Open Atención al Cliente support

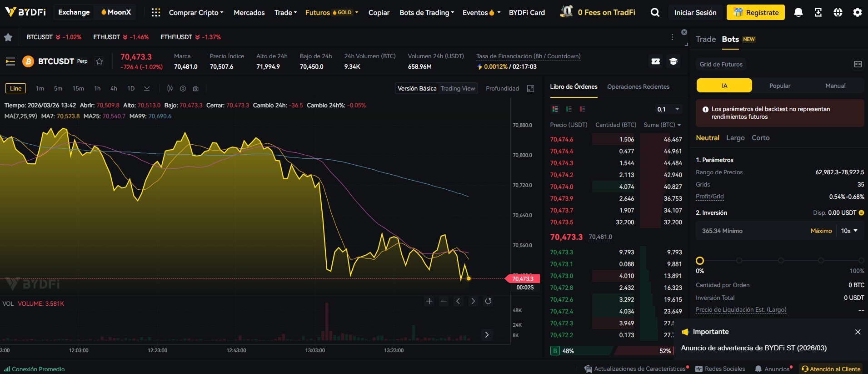[831, 369]
